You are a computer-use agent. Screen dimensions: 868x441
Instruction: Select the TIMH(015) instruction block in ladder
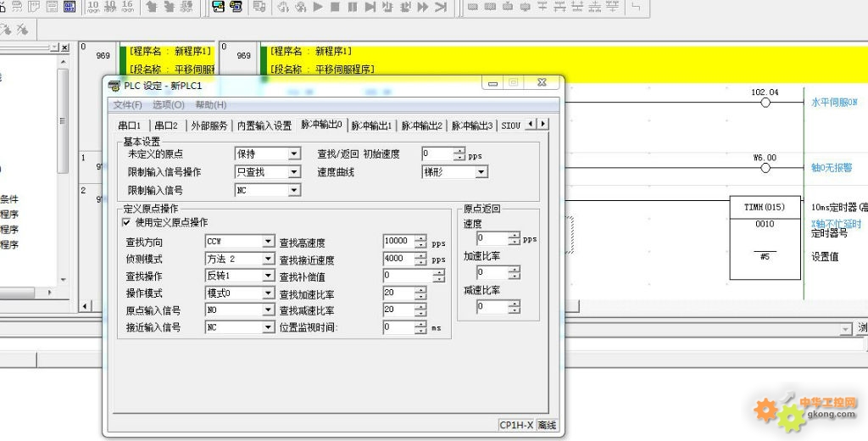tap(765, 237)
